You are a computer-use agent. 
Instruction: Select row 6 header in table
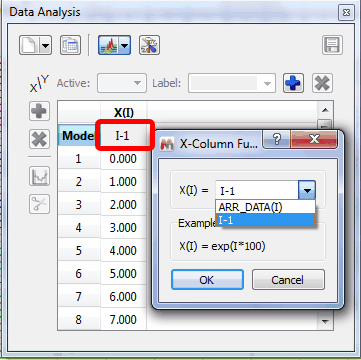[x=79, y=274]
